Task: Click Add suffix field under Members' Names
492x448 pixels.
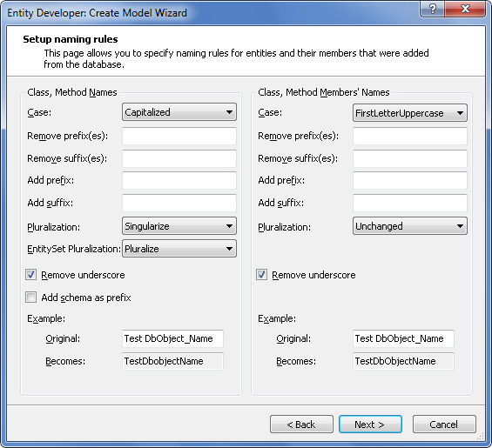Action: pos(410,203)
